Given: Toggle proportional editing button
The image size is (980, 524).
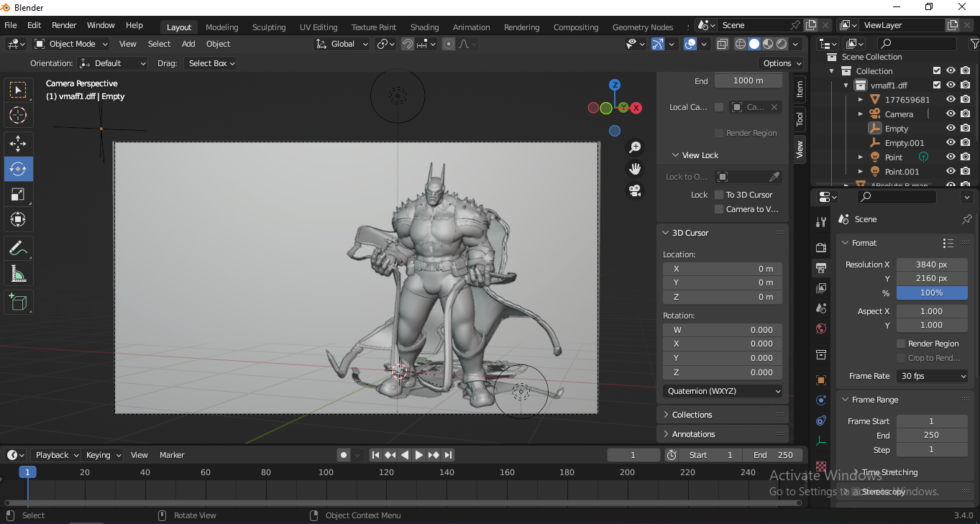Looking at the screenshot, I should [449, 44].
